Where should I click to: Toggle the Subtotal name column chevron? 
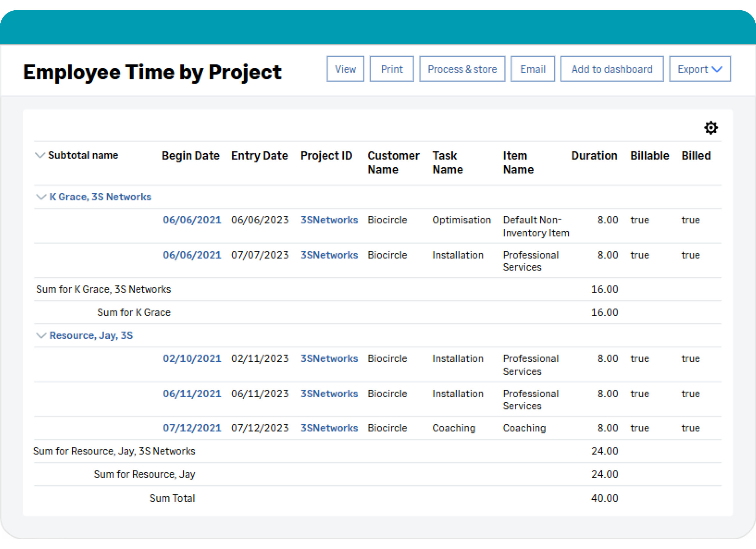[x=40, y=155]
